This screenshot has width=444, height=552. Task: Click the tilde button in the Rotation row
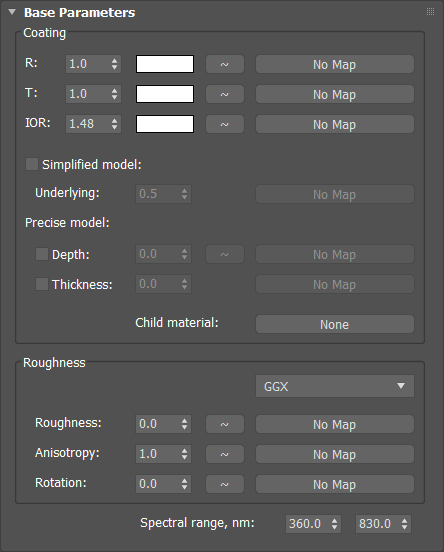coord(225,484)
